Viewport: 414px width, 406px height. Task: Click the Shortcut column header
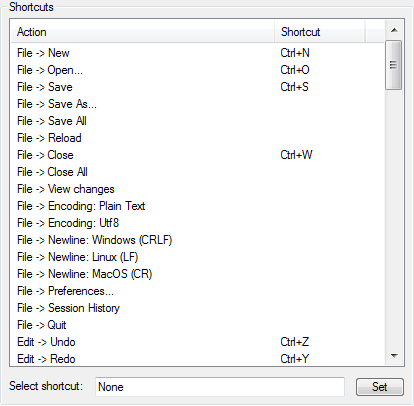(x=319, y=32)
